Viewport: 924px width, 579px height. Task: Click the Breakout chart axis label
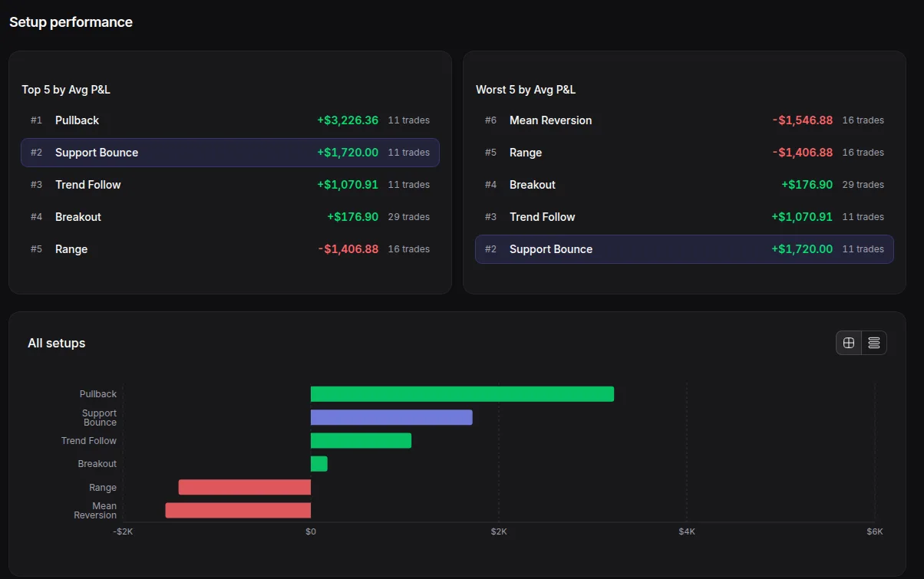(97, 464)
